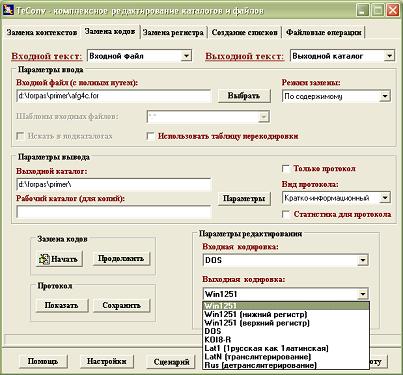
Task: Open the Замена регистра tab
Action: pos(173,33)
